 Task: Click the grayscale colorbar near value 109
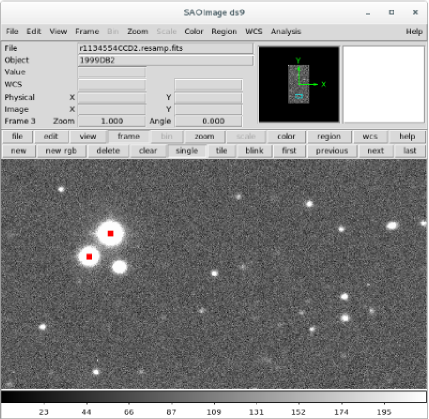click(214, 397)
